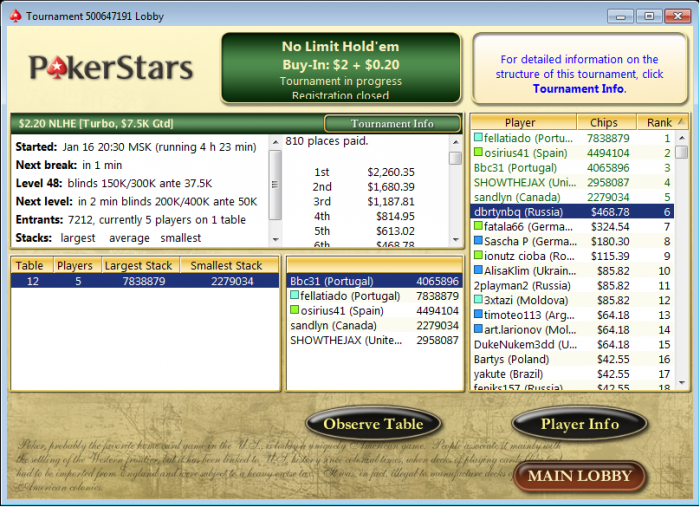Maximize the Tournament Lobby window
This screenshot has height=507, width=700.
pyautogui.click(x=649, y=17)
